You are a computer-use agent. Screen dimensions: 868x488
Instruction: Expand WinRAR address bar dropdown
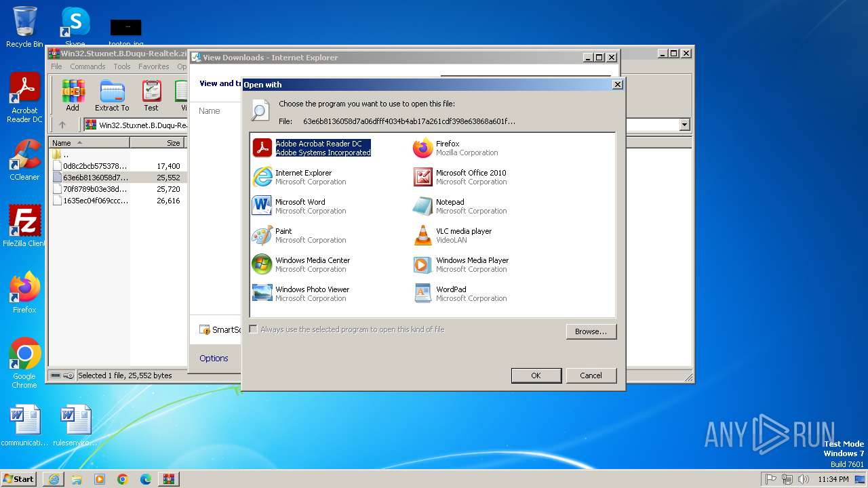684,125
